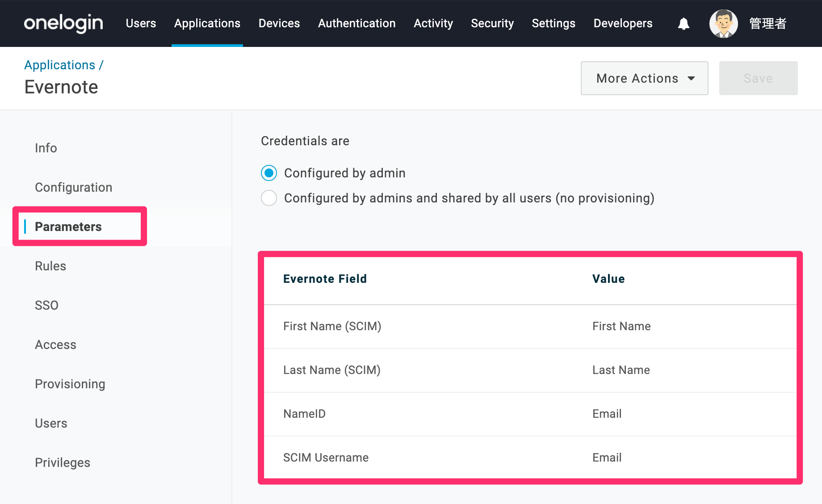
Task: Open the Applications navigation menu
Action: pos(207,23)
